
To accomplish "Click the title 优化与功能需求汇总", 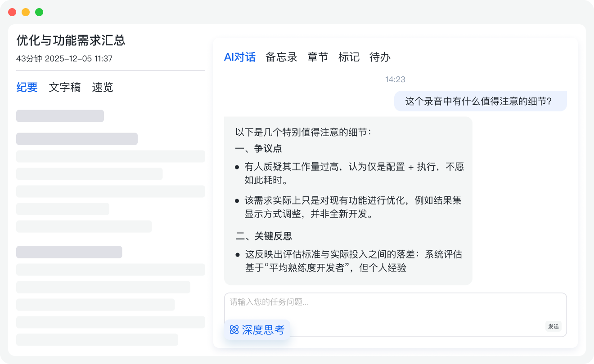I will coord(71,40).
